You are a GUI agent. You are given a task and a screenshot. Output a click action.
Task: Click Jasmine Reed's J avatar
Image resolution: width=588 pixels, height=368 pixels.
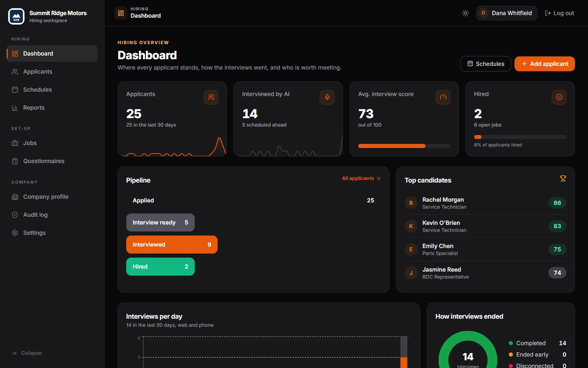pyautogui.click(x=411, y=273)
